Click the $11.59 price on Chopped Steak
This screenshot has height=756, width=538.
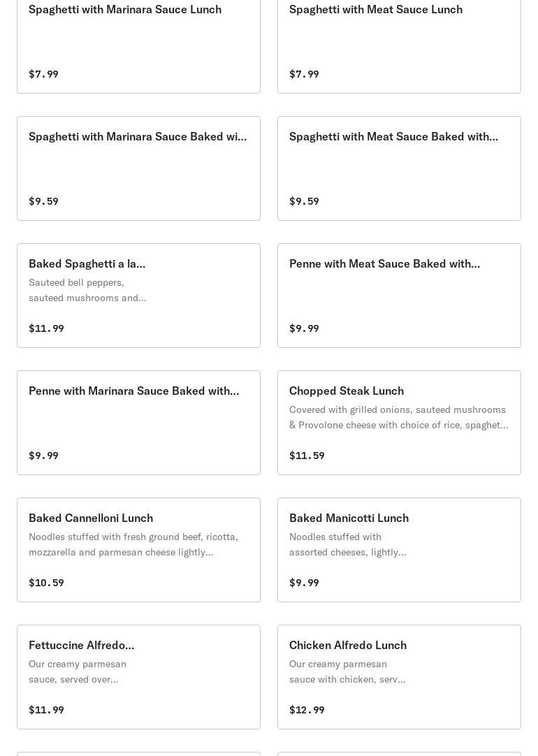tap(307, 456)
